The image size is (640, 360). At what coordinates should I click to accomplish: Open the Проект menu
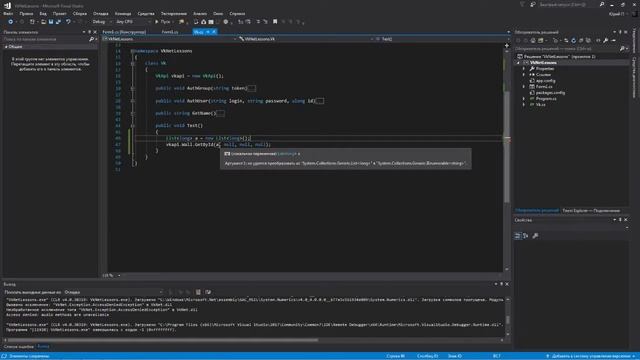pos(60,13)
